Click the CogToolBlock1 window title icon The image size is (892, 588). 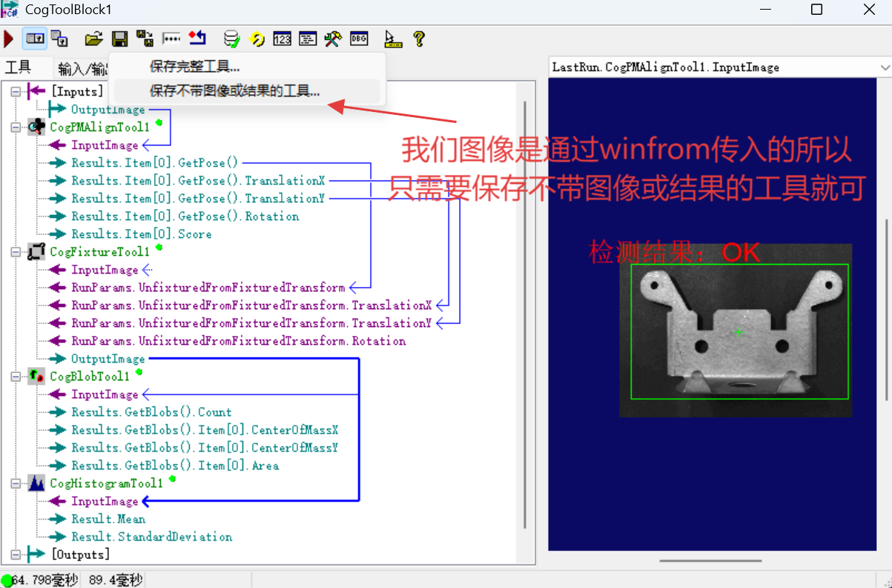[10, 10]
